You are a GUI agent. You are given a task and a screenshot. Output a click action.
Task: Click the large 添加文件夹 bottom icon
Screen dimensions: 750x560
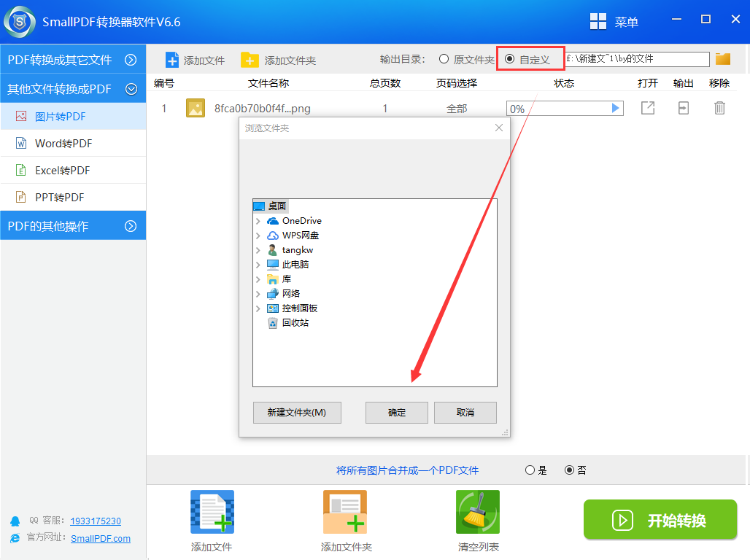coord(345,512)
